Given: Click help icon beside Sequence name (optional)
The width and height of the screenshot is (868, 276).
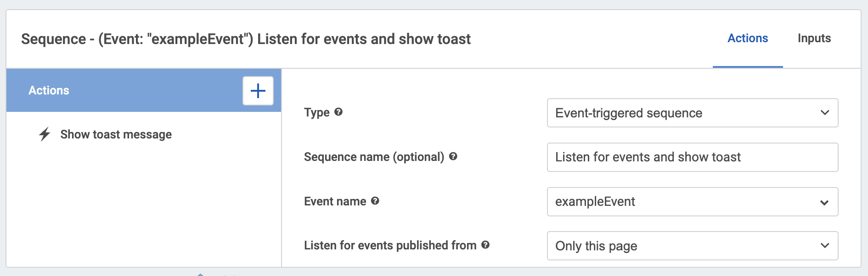Looking at the screenshot, I should [453, 156].
